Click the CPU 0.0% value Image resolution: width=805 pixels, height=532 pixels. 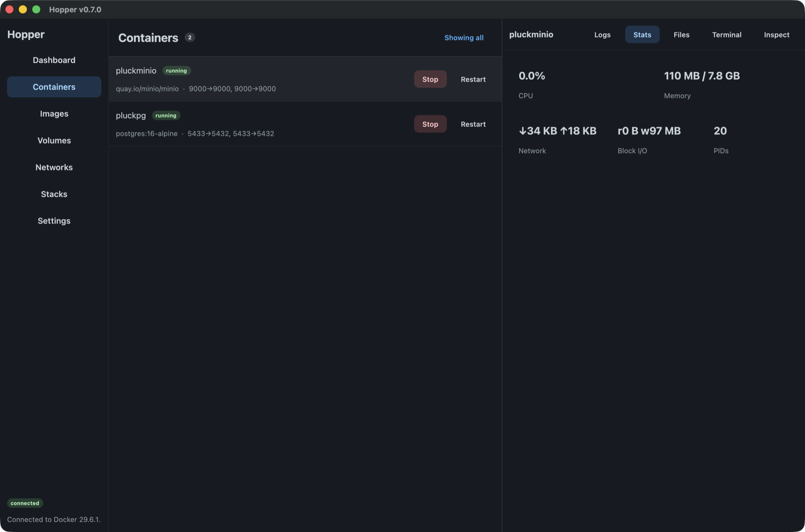click(531, 76)
